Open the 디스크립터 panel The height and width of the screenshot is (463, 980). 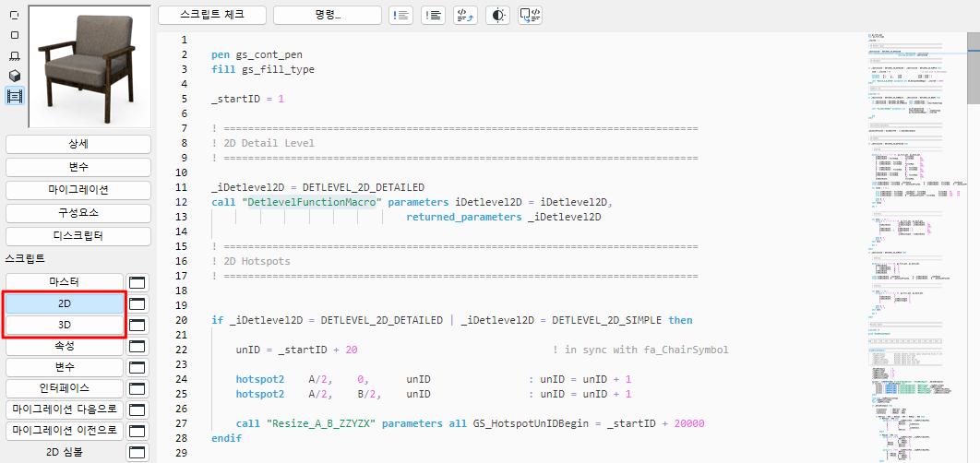point(78,236)
